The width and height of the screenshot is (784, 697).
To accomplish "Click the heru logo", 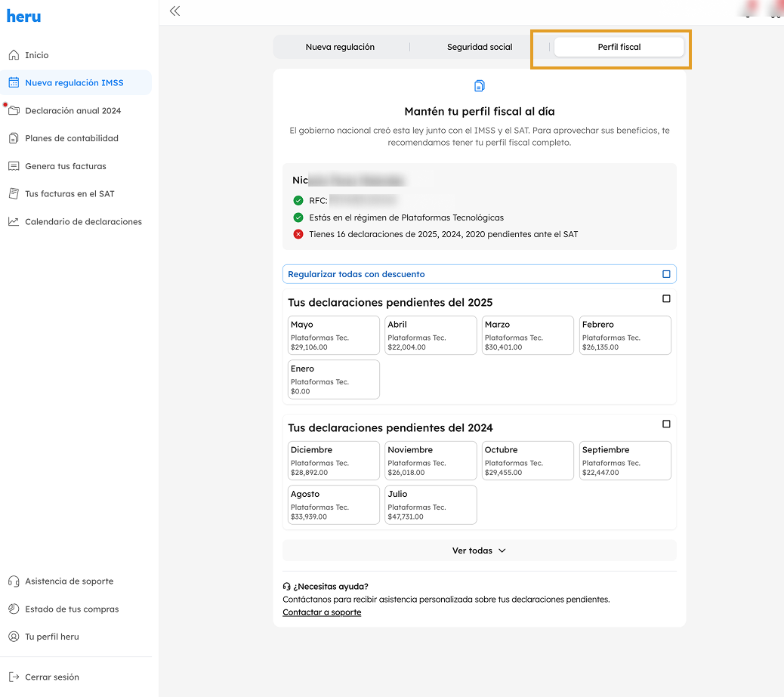I will point(23,17).
